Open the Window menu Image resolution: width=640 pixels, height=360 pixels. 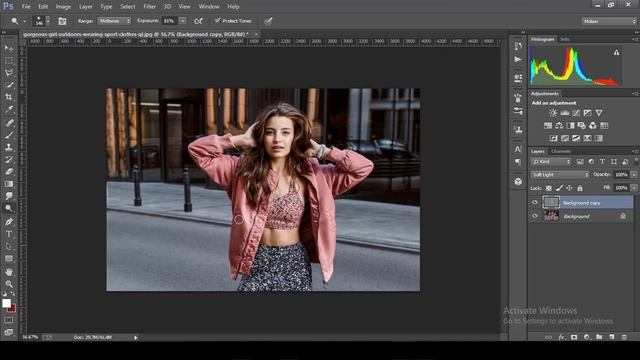click(209, 7)
